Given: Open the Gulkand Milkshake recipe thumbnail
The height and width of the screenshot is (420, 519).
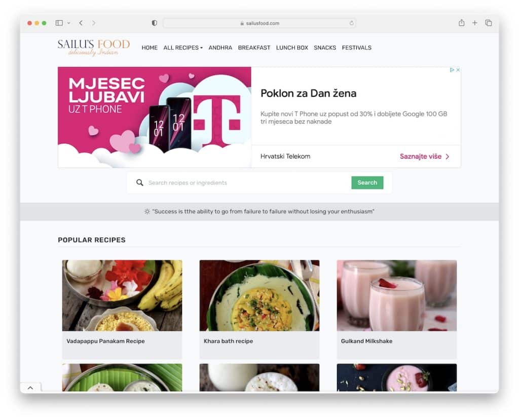Looking at the screenshot, I should pyautogui.click(x=396, y=295).
